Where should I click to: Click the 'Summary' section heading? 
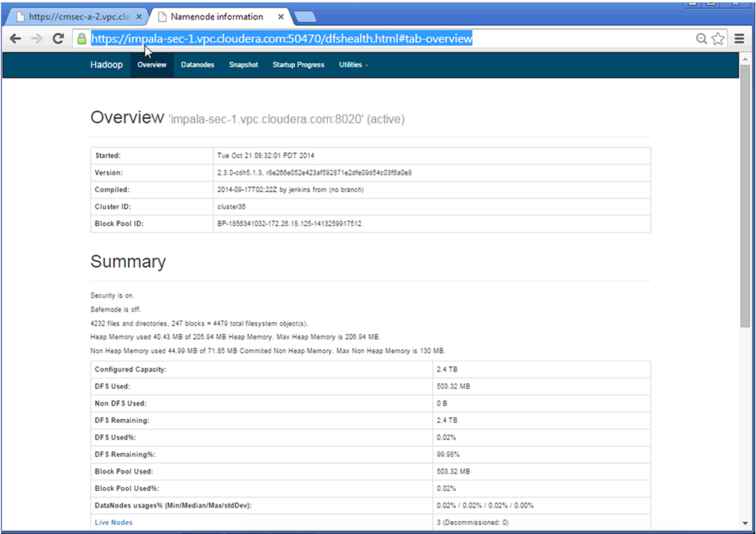pyautogui.click(x=128, y=261)
